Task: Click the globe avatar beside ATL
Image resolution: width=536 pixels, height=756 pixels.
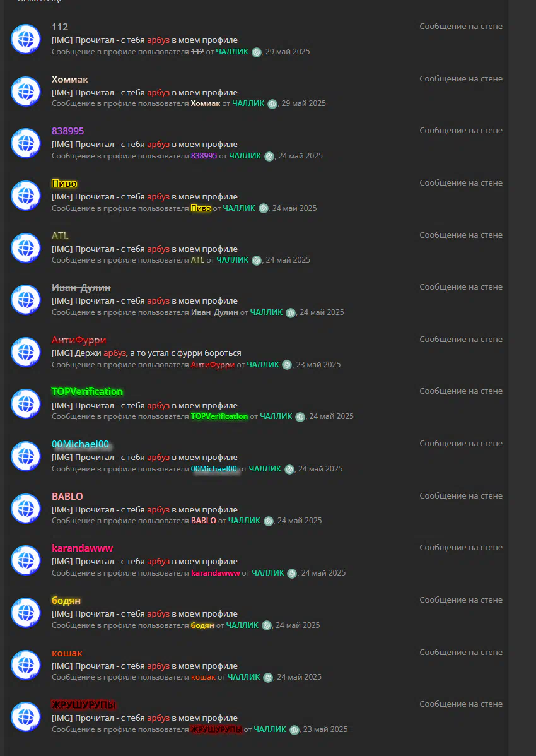Action: [25, 248]
